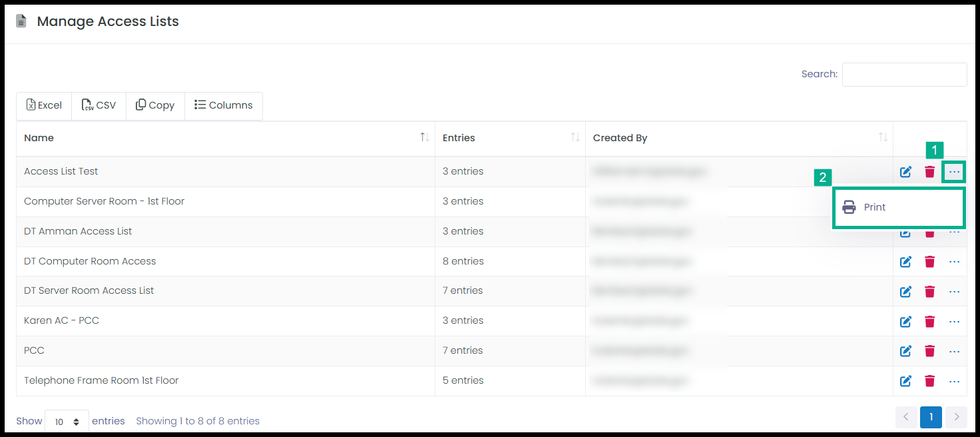Edit the DT Computer Room Access list
This screenshot has height=437, width=980.
[x=905, y=262]
